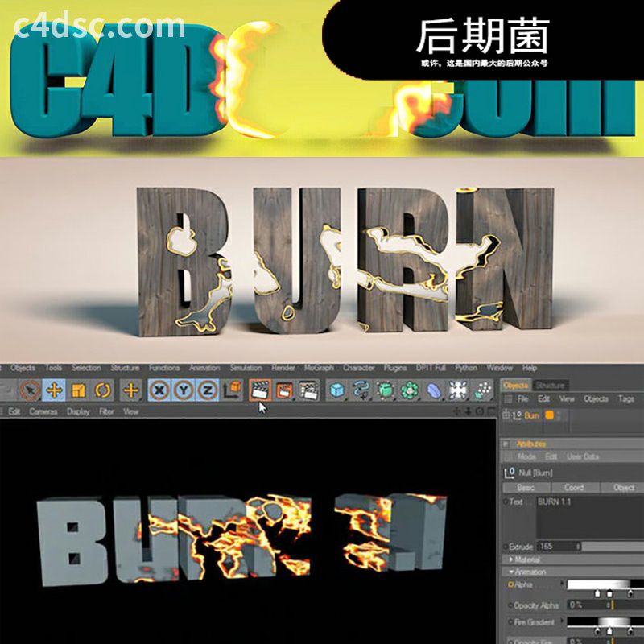Open the Python menu
The image size is (644, 644).
[466, 368]
